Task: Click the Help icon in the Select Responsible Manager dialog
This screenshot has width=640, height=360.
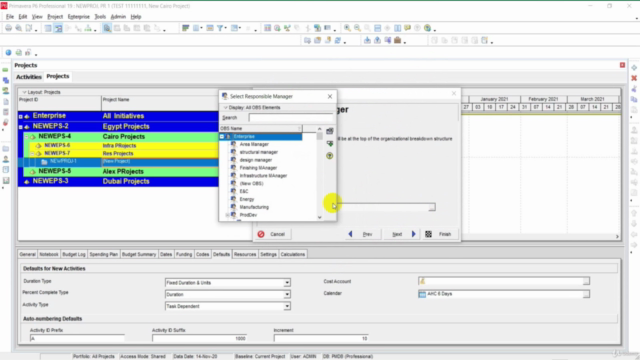Action: pyautogui.click(x=330, y=156)
